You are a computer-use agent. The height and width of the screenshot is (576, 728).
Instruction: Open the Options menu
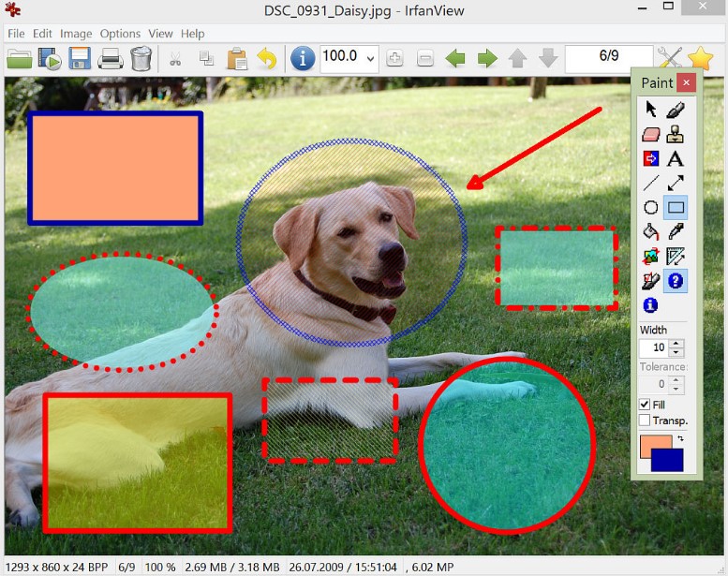pyautogui.click(x=120, y=34)
